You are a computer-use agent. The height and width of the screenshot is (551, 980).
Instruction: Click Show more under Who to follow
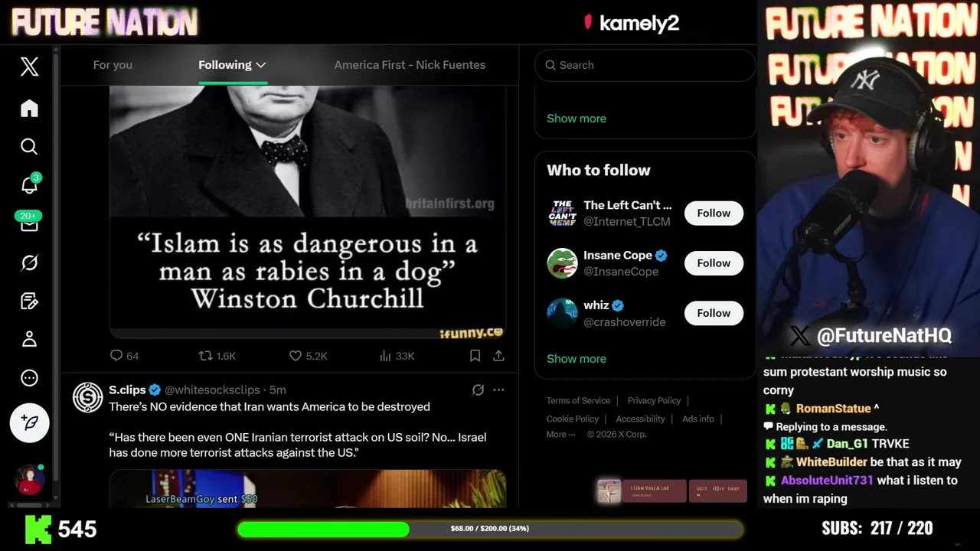[x=577, y=359]
